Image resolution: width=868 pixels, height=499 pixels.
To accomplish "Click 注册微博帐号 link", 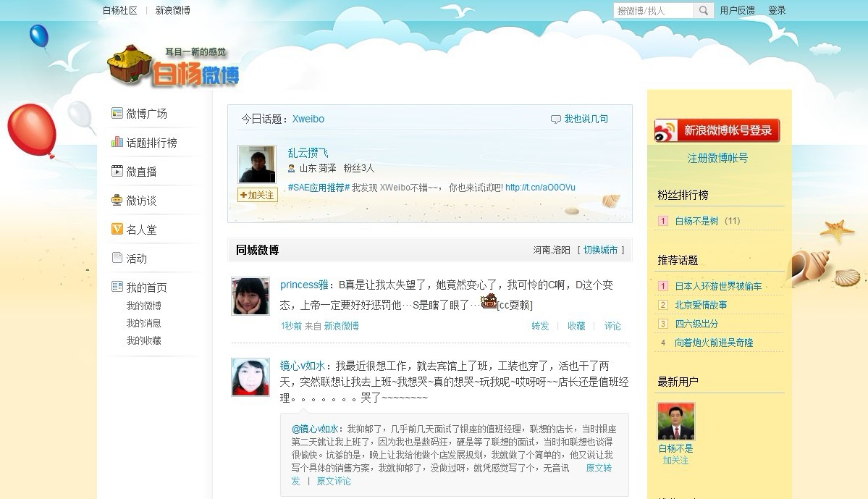I will tap(717, 159).
